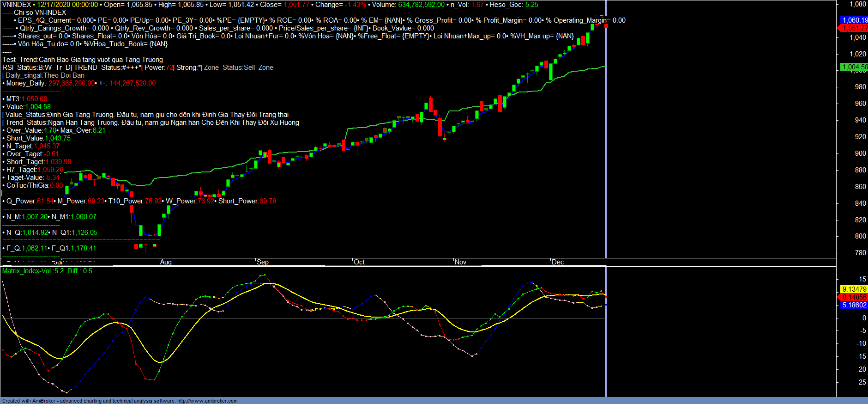Click the green 1,004.58 value tag
The image size is (868, 404).
[854, 67]
